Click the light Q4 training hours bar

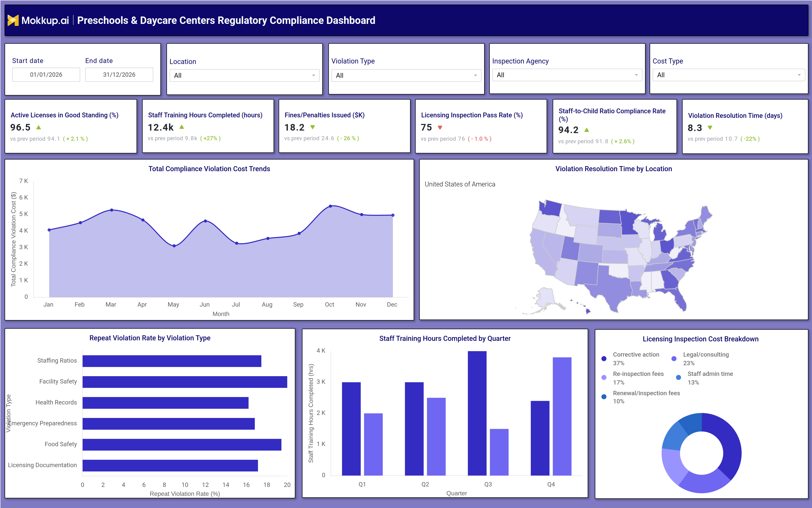click(x=562, y=416)
